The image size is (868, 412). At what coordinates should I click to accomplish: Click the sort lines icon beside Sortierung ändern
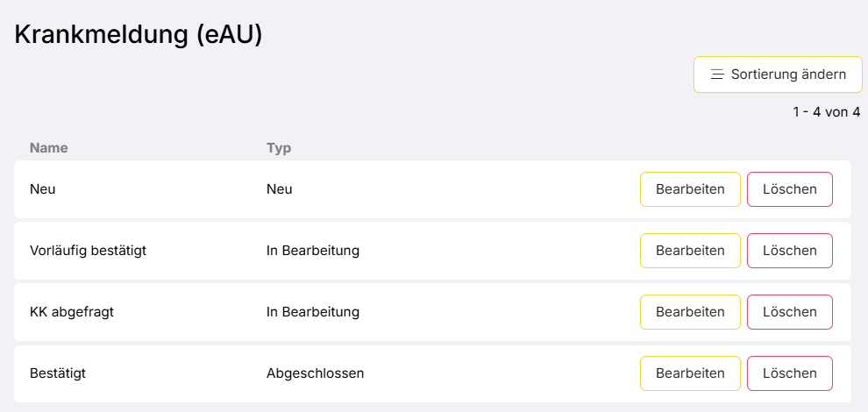(x=716, y=75)
